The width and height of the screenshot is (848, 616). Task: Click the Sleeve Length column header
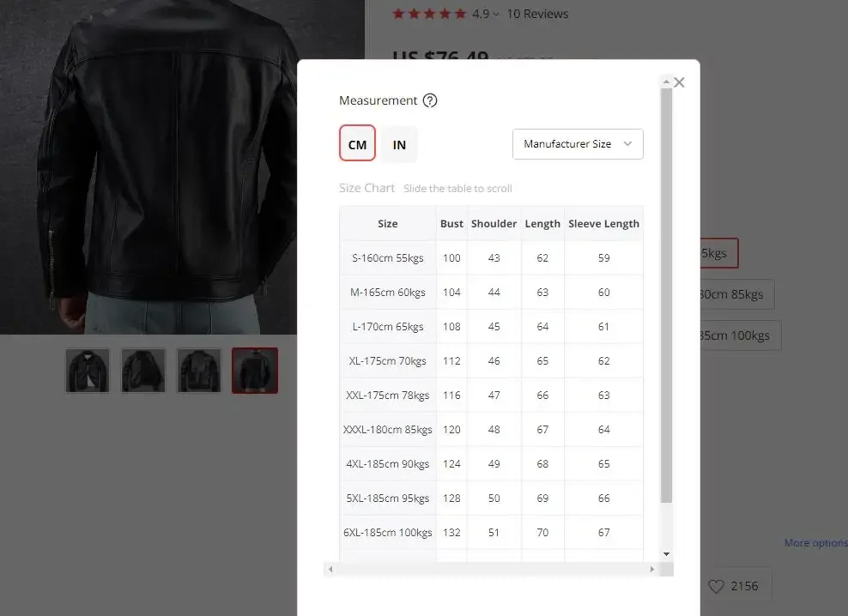603,223
